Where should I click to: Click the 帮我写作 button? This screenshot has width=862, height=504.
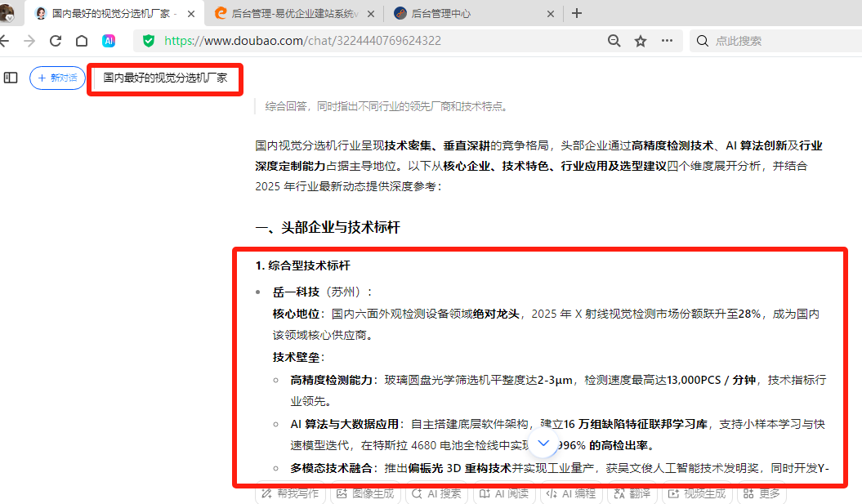(x=290, y=493)
